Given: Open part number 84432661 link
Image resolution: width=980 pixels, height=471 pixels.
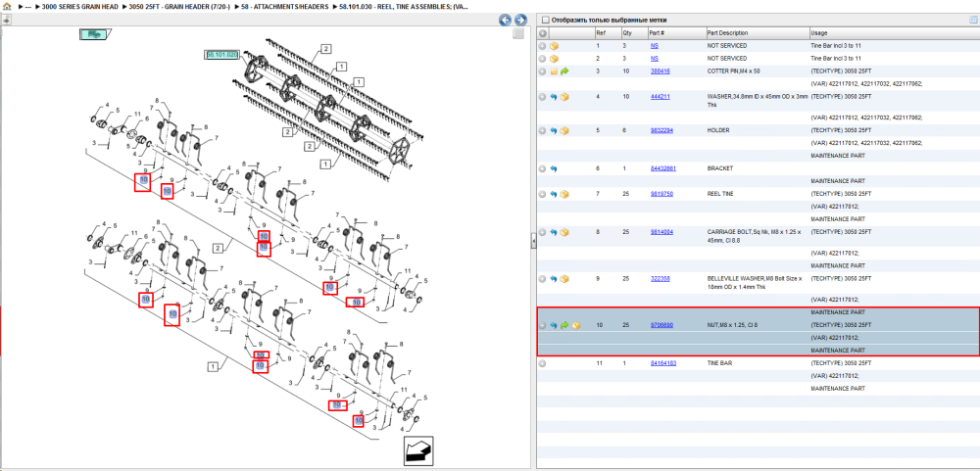Looking at the screenshot, I should pyautogui.click(x=663, y=168).
